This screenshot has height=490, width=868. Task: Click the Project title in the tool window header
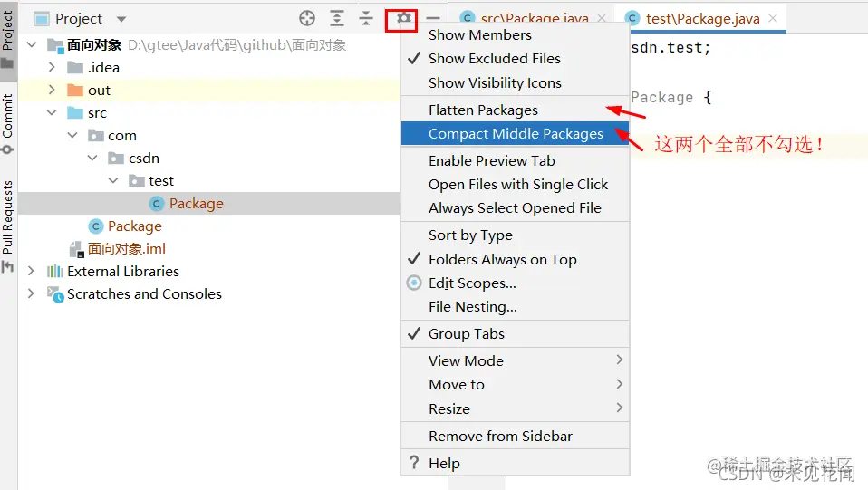point(79,19)
